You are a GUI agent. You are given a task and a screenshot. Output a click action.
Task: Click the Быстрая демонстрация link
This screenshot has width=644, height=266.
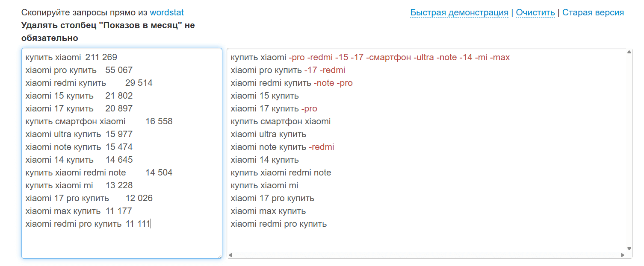click(459, 12)
